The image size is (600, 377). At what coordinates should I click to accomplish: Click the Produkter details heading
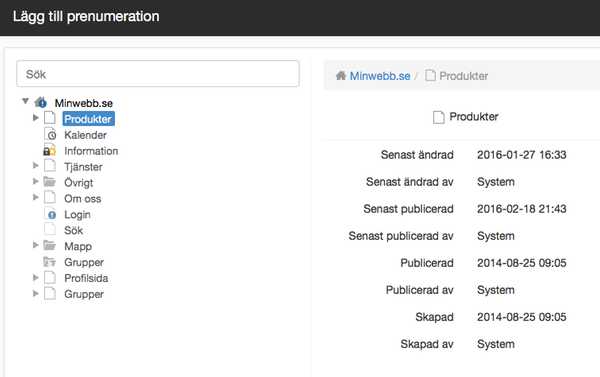coord(474,117)
